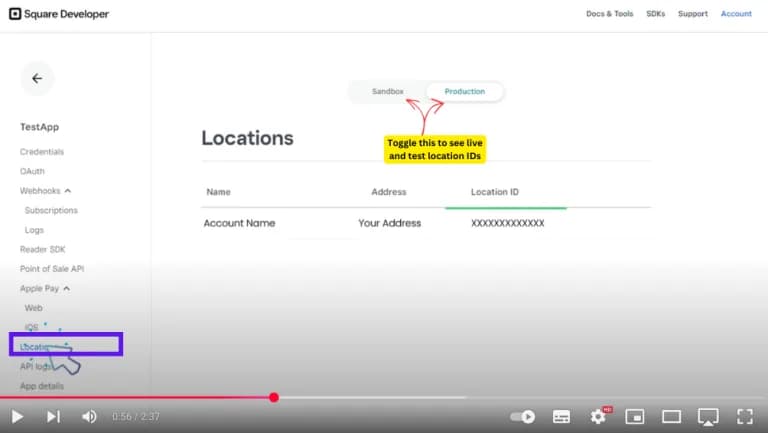Go back using the arrow button
The height and width of the screenshot is (433, 768).
point(37,78)
